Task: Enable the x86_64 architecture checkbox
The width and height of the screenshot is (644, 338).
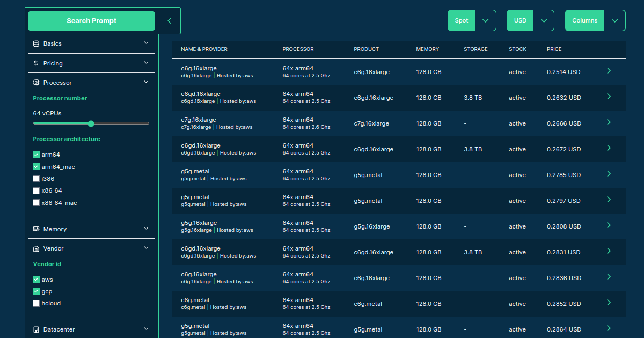Action: [x=36, y=190]
